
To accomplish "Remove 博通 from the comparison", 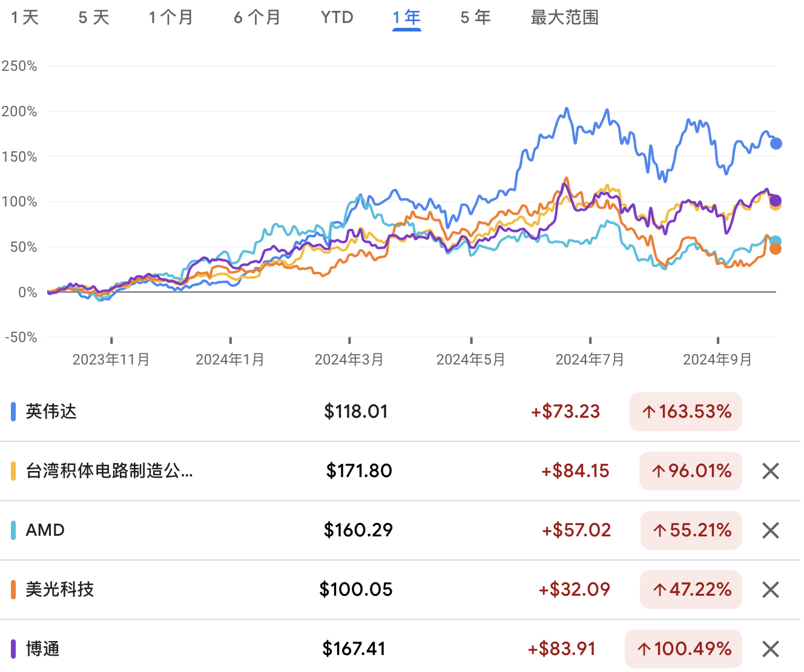I will 770,649.
